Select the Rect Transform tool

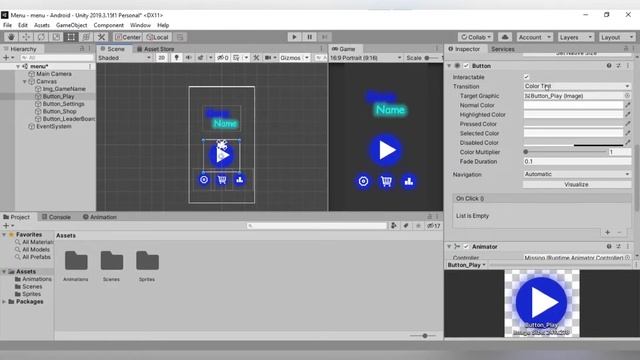point(71,37)
